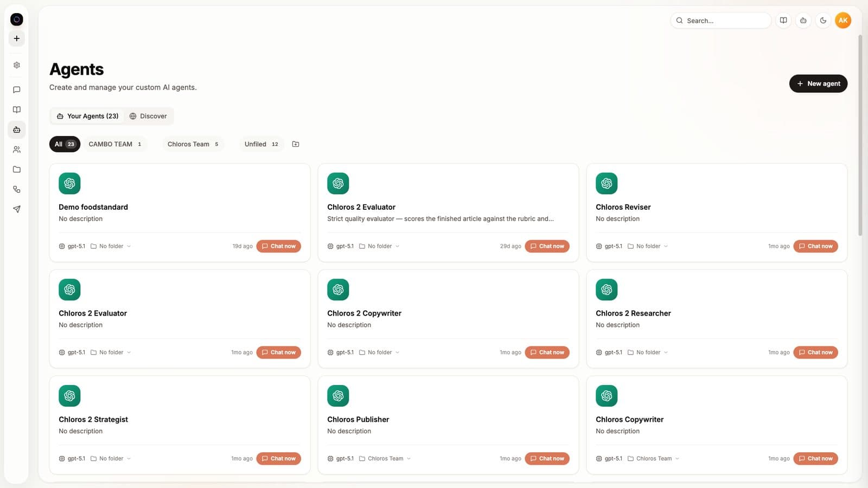Click the new folder icon beside Unfiled

[x=296, y=144]
